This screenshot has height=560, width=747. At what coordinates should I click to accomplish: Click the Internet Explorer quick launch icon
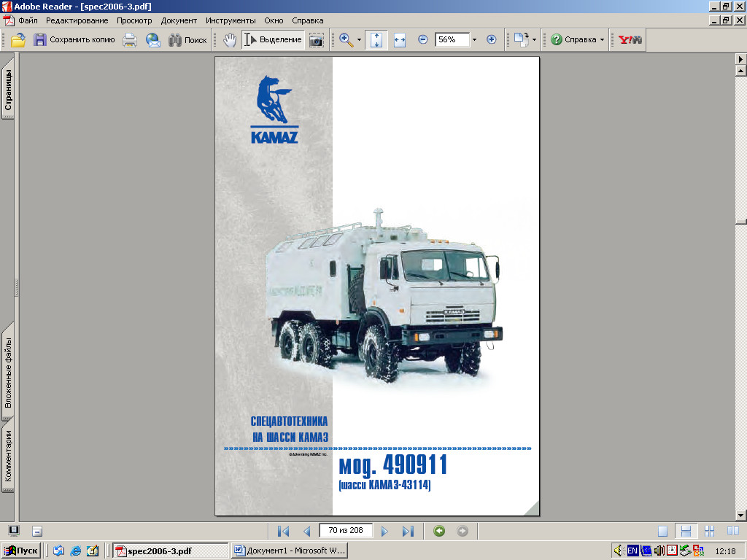coord(75,551)
